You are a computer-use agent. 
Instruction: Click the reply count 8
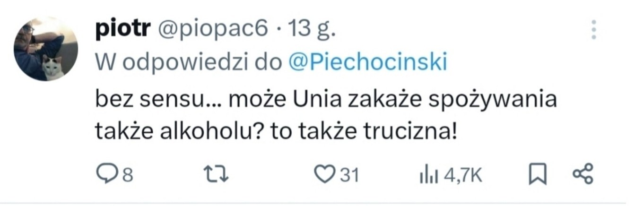coord(127,176)
